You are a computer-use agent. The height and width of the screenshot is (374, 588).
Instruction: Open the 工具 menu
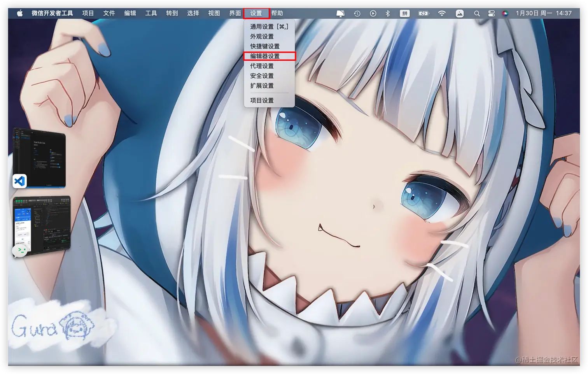tap(151, 13)
